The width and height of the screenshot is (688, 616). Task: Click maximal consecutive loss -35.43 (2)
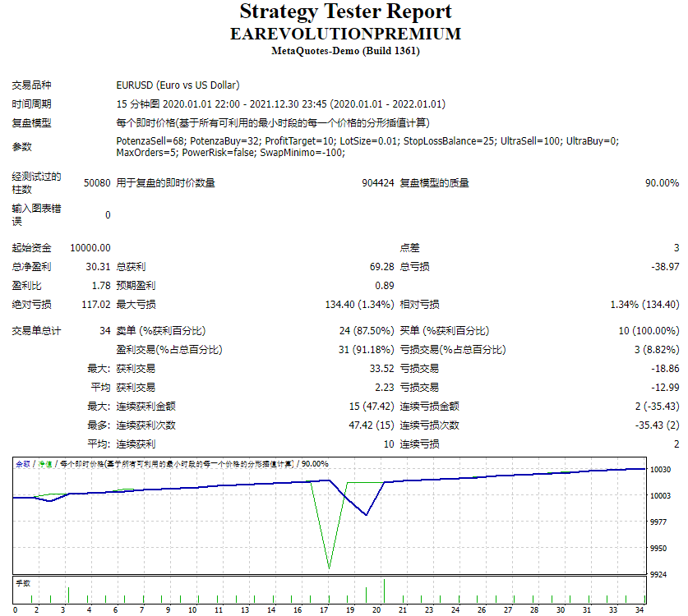click(657, 425)
